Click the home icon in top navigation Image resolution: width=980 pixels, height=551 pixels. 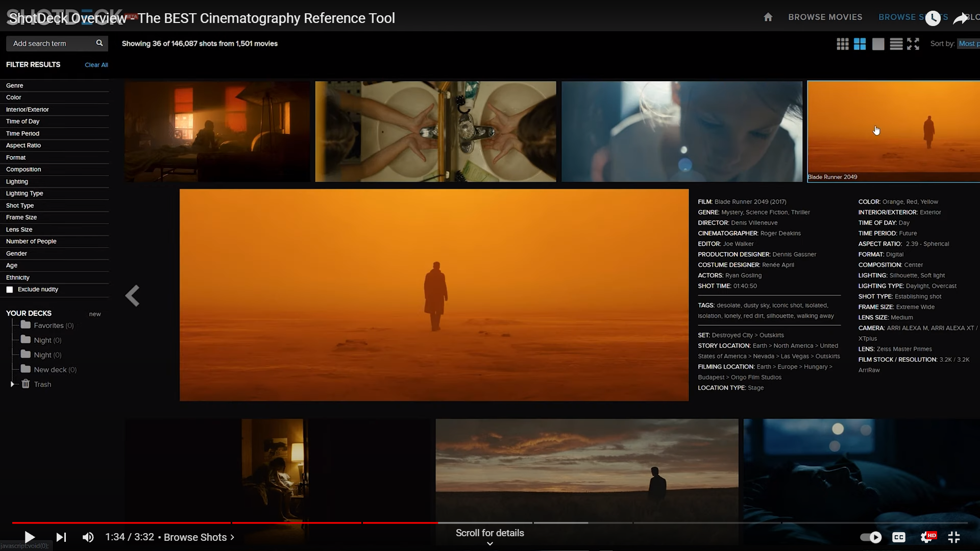coord(768,17)
